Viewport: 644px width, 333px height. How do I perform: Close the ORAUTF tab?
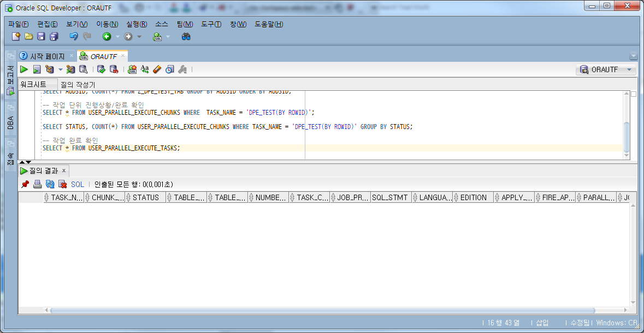click(x=123, y=55)
